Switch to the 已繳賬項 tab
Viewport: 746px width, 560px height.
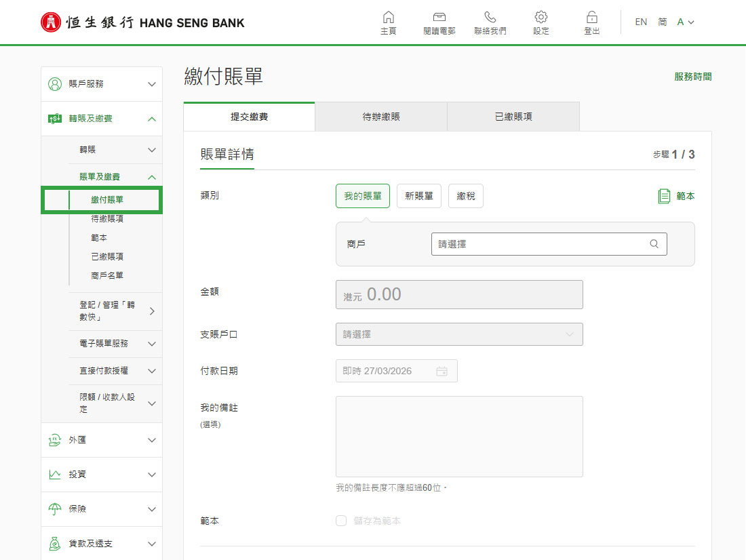[513, 117]
